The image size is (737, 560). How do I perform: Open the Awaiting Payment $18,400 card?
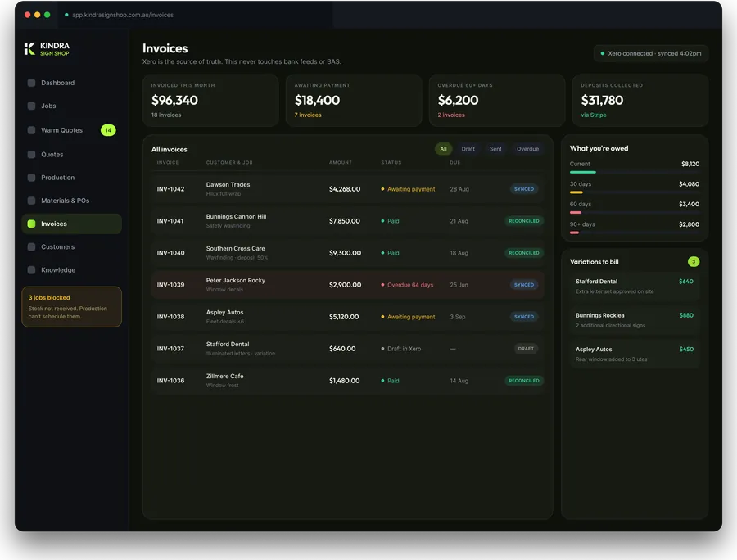[354, 101]
